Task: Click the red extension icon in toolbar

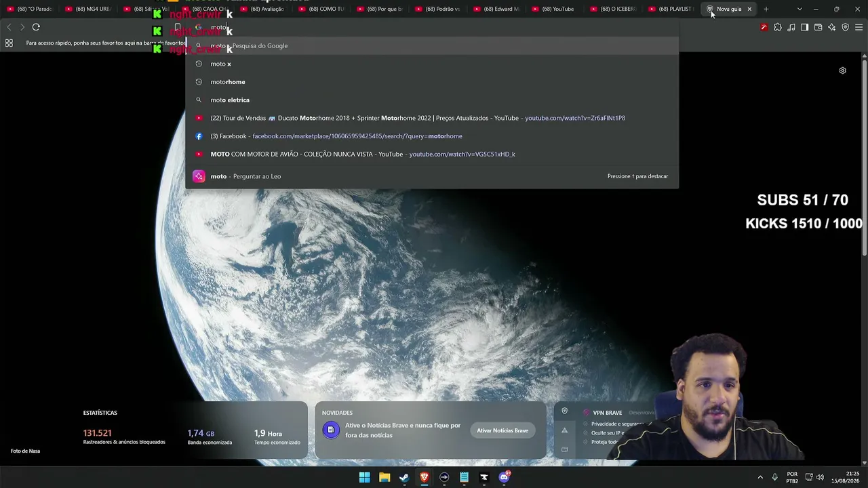Action: (764, 27)
